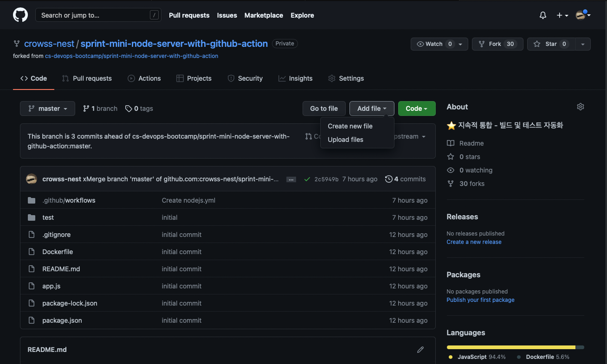Open the test folder
The height and width of the screenshot is (364, 607).
coord(48,217)
